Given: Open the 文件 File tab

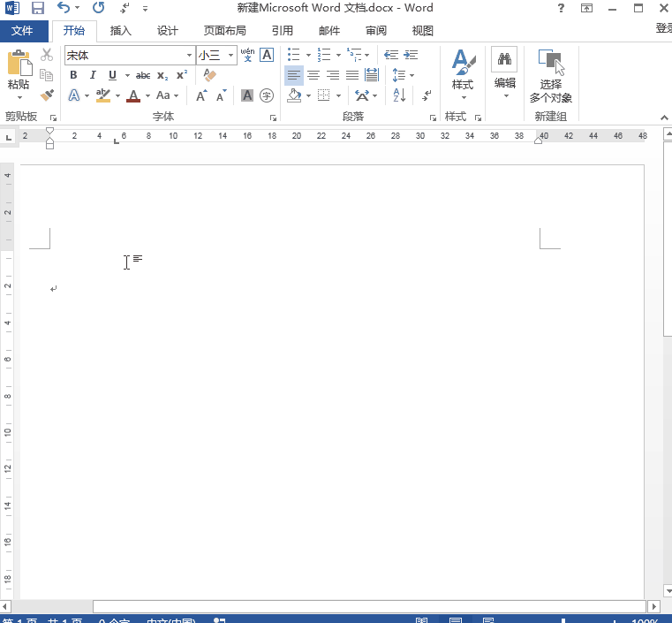Looking at the screenshot, I should tap(22, 31).
